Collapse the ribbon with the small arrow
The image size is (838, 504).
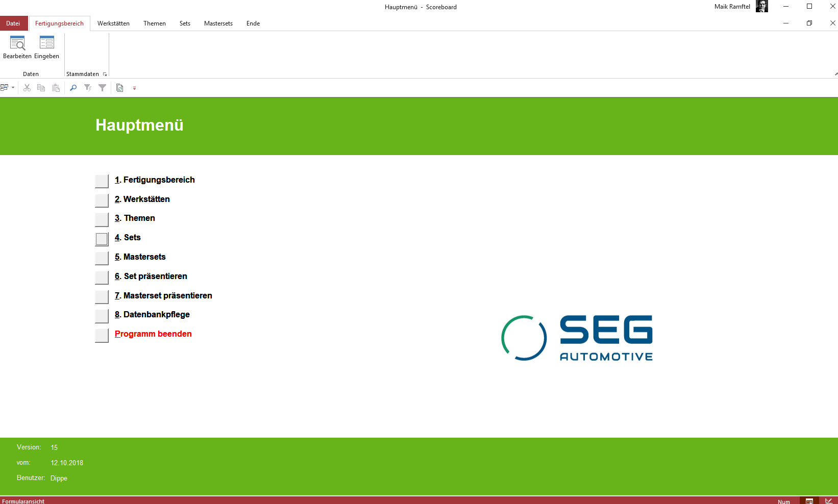pyautogui.click(x=835, y=74)
